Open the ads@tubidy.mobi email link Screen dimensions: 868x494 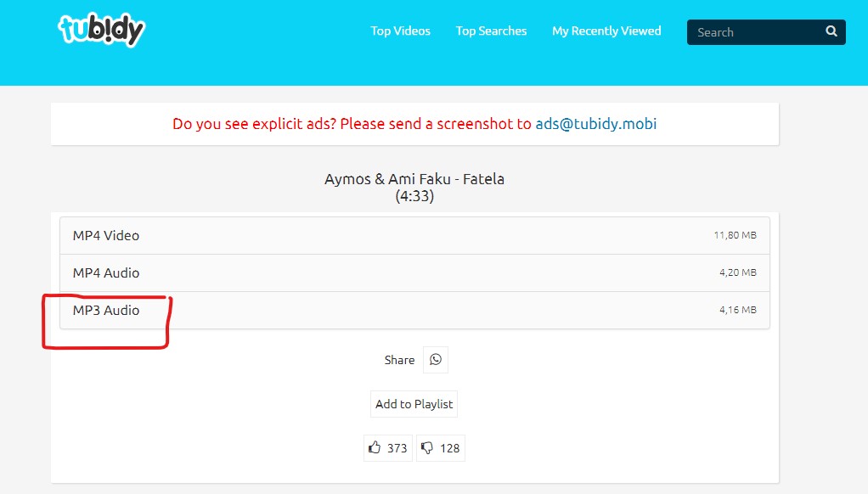[595, 124]
